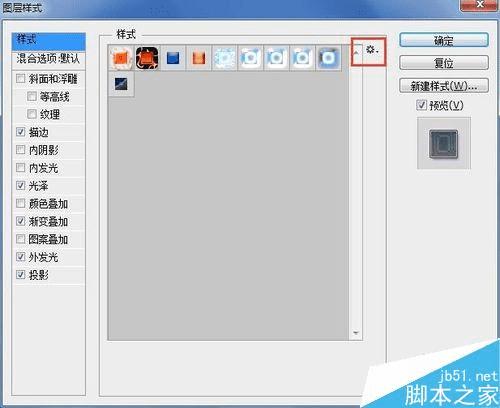This screenshot has height=408, width=500.
Task: Click the 复位 button
Action: click(444, 63)
